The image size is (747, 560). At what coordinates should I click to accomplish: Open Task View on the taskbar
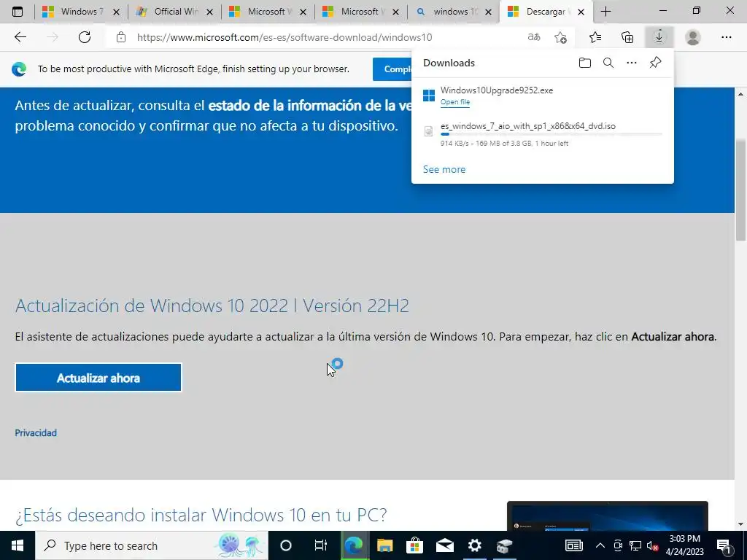321,545
